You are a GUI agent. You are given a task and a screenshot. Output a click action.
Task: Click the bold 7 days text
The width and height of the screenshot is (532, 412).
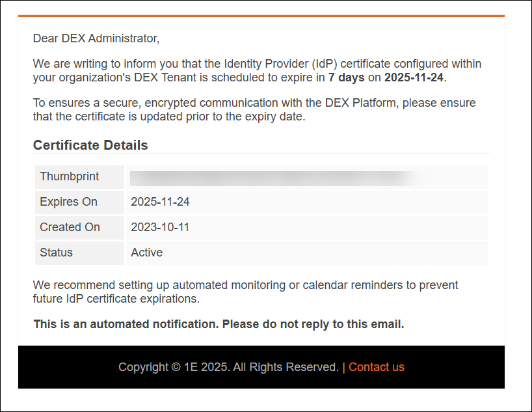(346, 77)
